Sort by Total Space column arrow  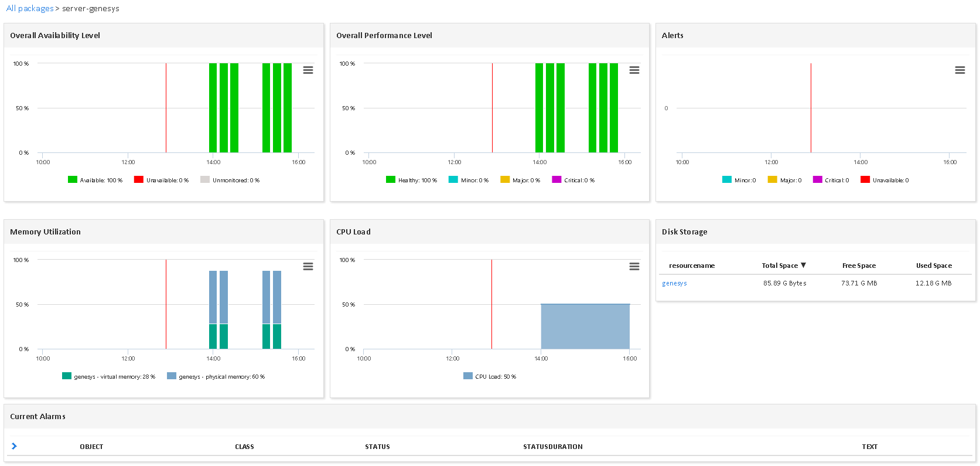(x=803, y=266)
